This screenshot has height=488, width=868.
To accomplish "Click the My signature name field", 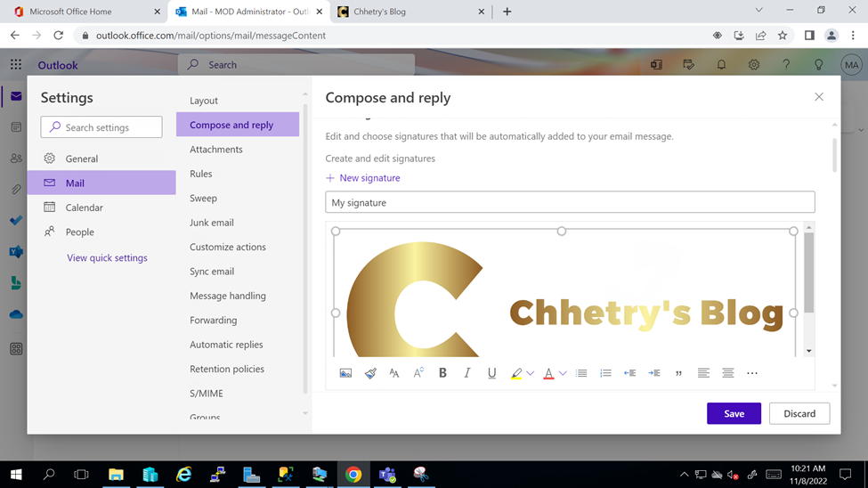I will [x=570, y=202].
